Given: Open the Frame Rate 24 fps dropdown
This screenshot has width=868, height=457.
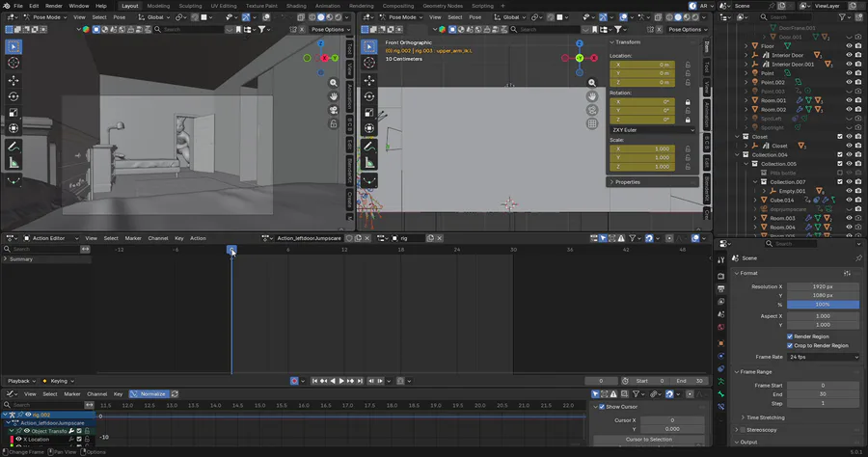Looking at the screenshot, I should point(824,357).
